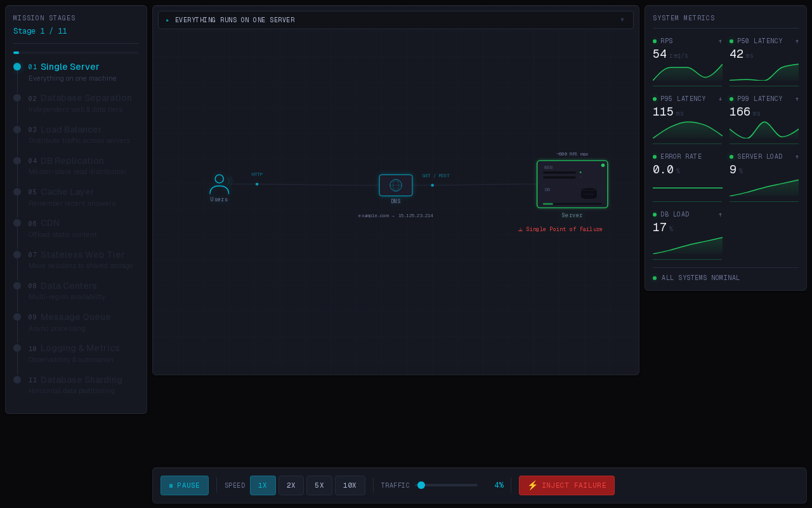Click the P50 Latency sparkline chart
This screenshot has height=508, width=812.
[764, 73]
